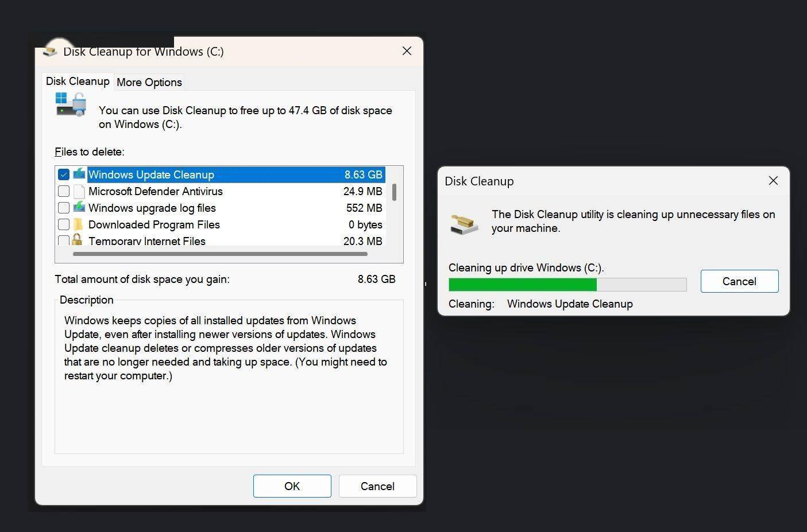Uncheck the Windows Update Cleanup checkbox

64,174
